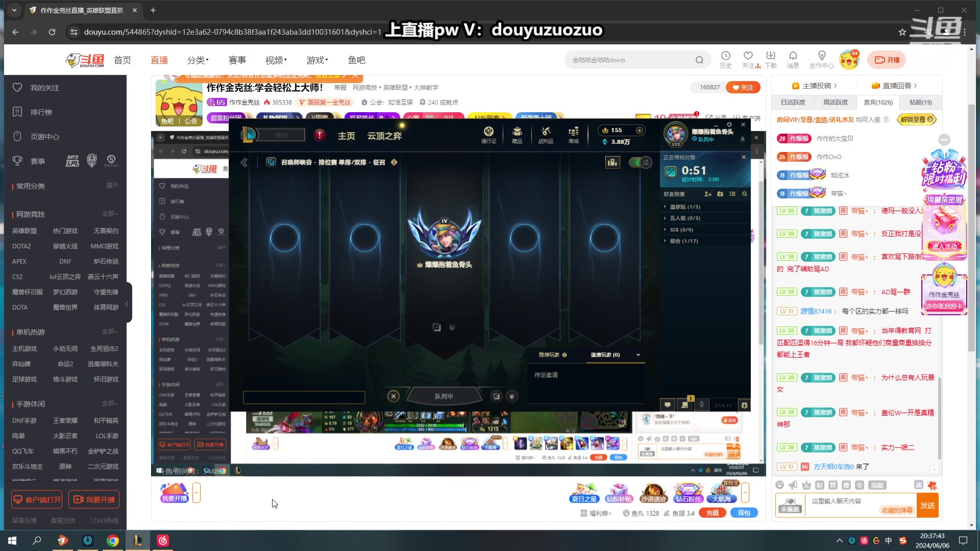Switch to the 周活跃度 tab
Viewport: 980px width, 551px height.
pyautogui.click(x=835, y=102)
